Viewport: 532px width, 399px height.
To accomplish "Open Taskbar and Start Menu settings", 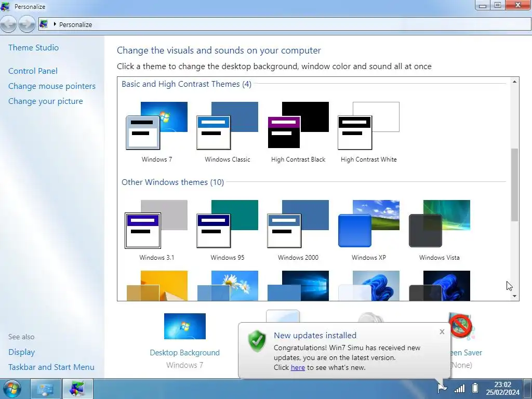I will [x=51, y=367].
